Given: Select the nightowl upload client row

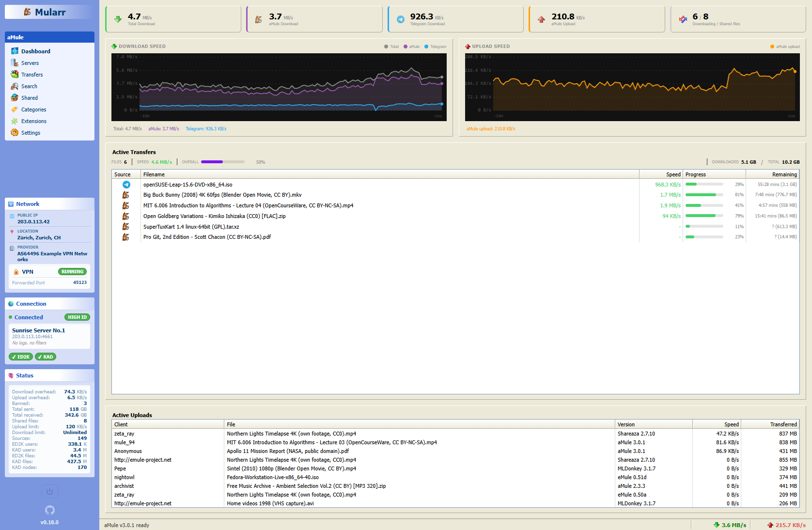Looking at the screenshot, I should tap(455, 477).
